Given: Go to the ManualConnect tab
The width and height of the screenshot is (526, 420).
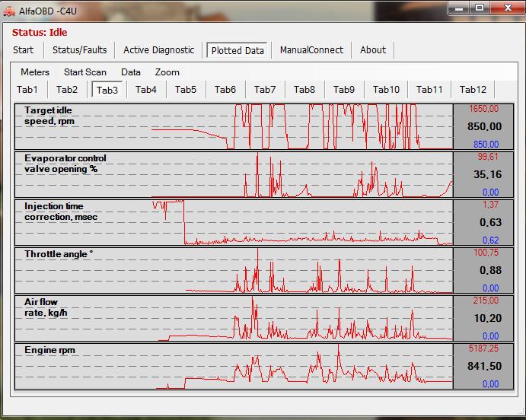Looking at the screenshot, I should [311, 50].
